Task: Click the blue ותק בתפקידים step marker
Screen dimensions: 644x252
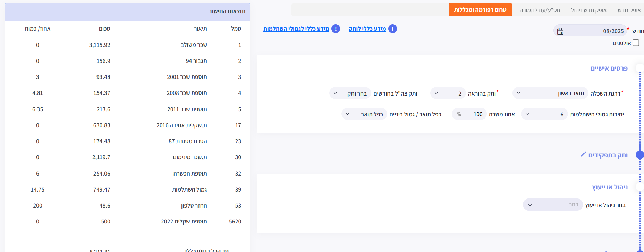Action: (639, 155)
